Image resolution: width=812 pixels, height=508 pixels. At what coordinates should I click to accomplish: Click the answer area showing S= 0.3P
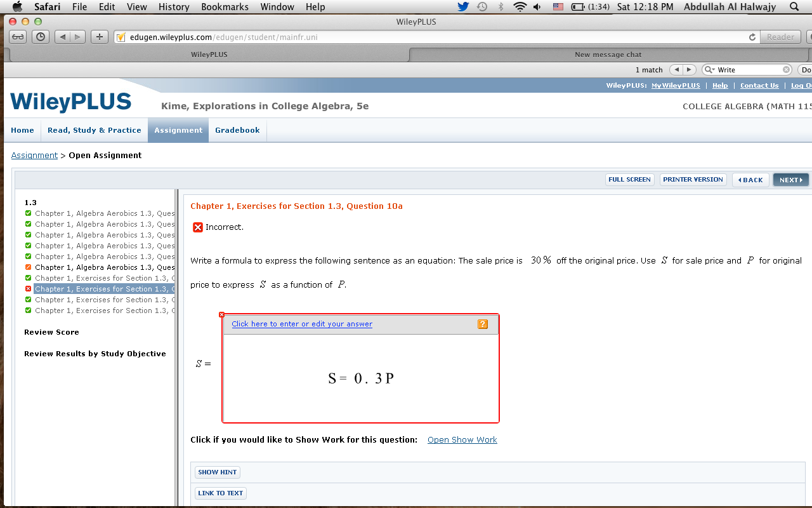coord(361,378)
